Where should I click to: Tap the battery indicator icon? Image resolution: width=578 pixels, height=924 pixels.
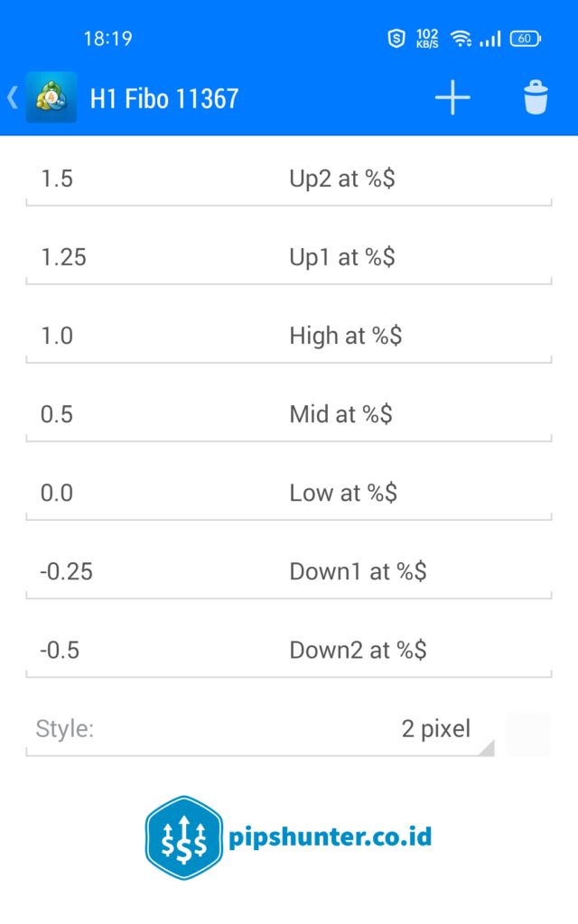526,38
